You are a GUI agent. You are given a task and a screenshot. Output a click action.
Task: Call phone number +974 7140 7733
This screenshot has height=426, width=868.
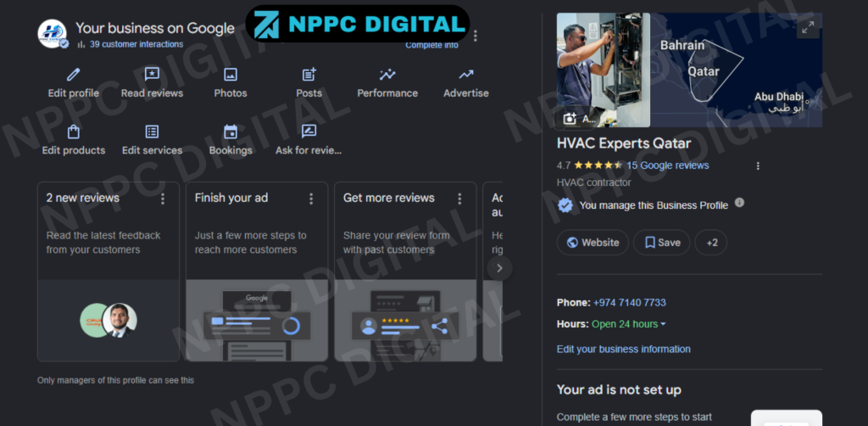click(630, 303)
